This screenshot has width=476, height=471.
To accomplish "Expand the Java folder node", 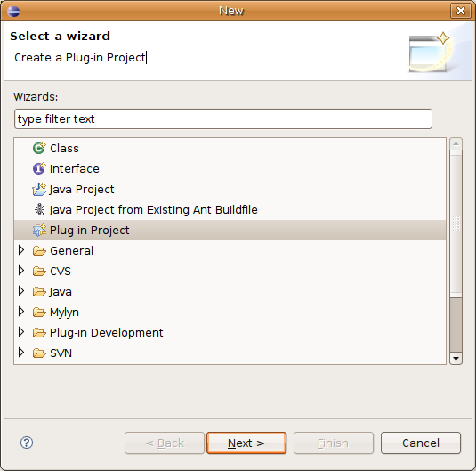I will point(21,291).
